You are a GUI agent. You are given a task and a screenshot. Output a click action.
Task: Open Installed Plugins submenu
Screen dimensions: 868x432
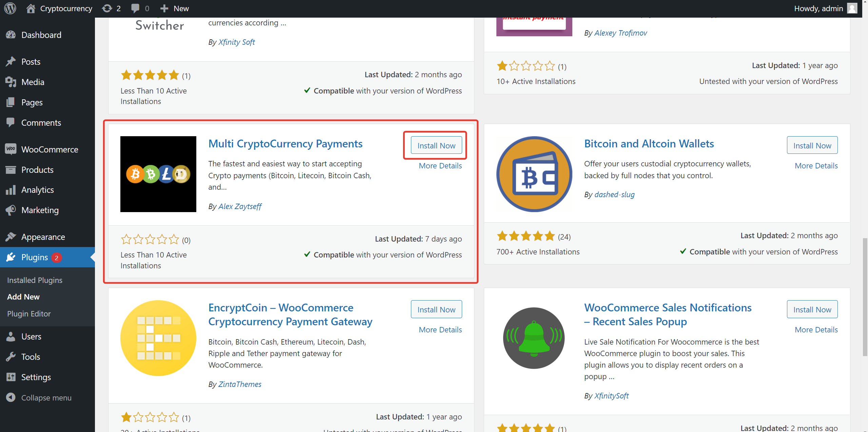(35, 280)
